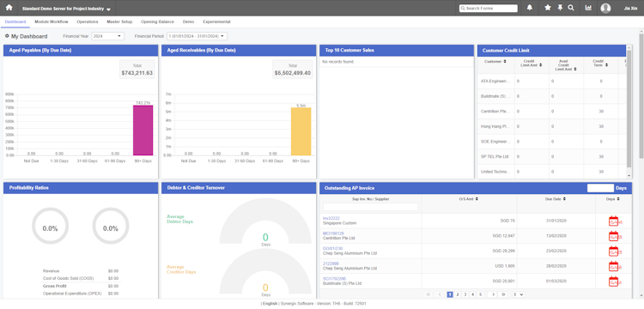Open the Master Setup tab
The width and height of the screenshot is (644, 309).
(x=119, y=21)
